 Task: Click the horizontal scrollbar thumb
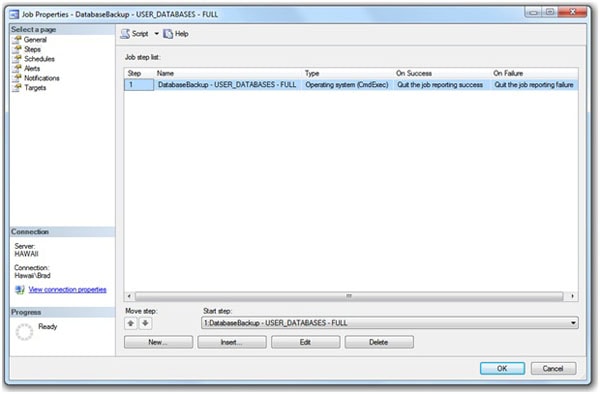coord(349,296)
